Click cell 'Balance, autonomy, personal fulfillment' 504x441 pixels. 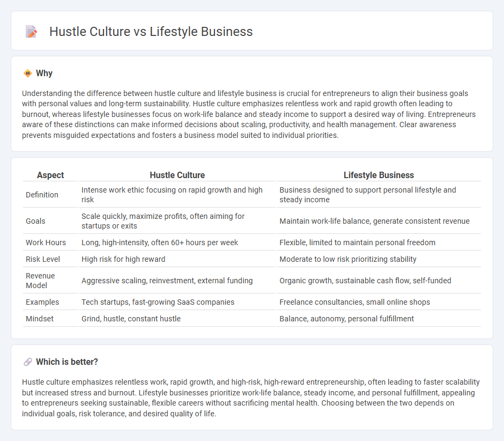(x=379, y=319)
